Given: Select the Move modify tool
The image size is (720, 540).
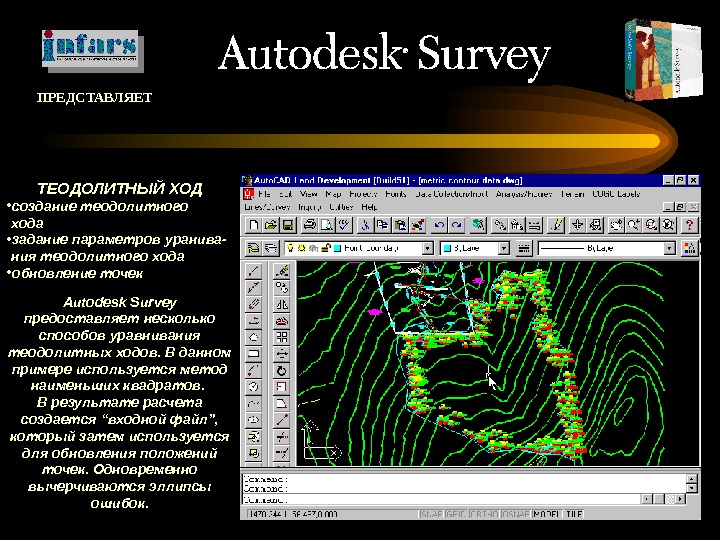Looking at the screenshot, I should [282, 354].
